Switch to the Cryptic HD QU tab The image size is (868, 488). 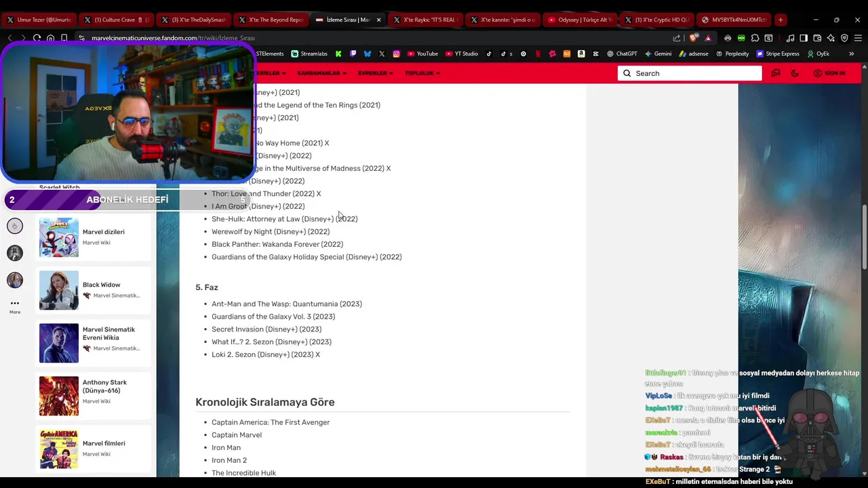(x=656, y=20)
